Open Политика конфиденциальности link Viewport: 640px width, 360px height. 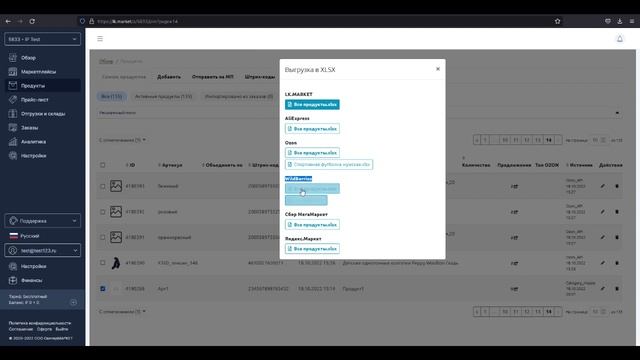coord(40,323)
